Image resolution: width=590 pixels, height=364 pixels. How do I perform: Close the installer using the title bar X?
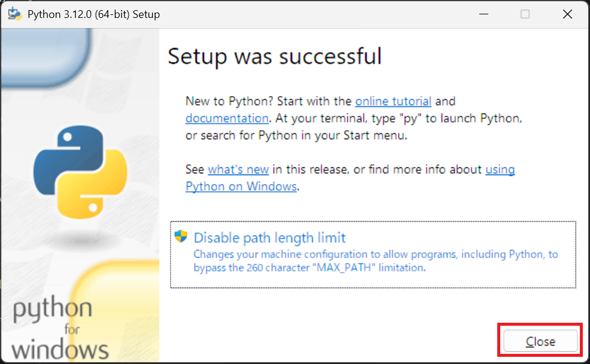[x=567, y=14]
